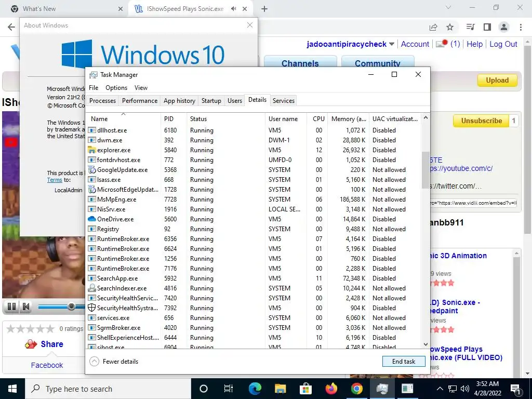The height and width of the screenshot is (399, 532).
Task: Bookmark this page with the star icon
Action: pyautogui.click(x=450, y=27)
